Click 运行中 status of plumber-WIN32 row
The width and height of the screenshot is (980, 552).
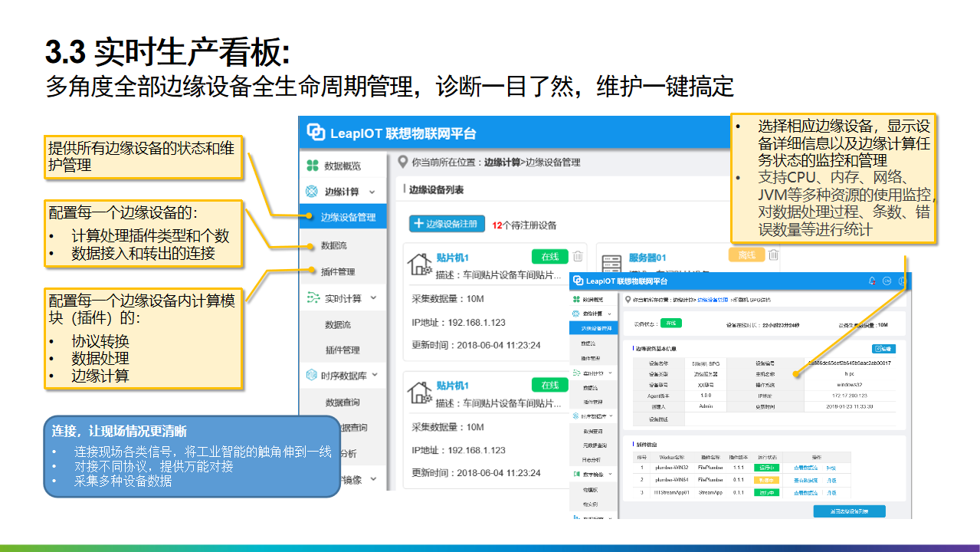point(766,468)
